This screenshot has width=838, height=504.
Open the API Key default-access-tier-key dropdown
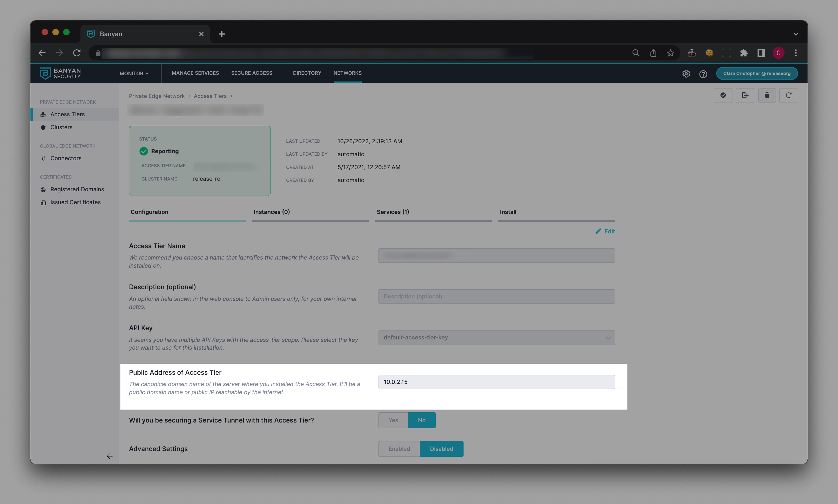(496, 338)
